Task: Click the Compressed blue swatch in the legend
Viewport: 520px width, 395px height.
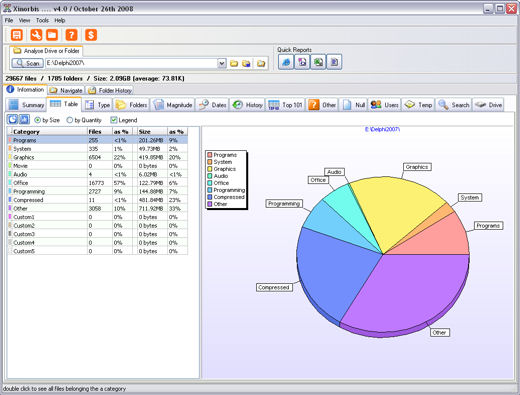Action: click(x=210, y=197)
